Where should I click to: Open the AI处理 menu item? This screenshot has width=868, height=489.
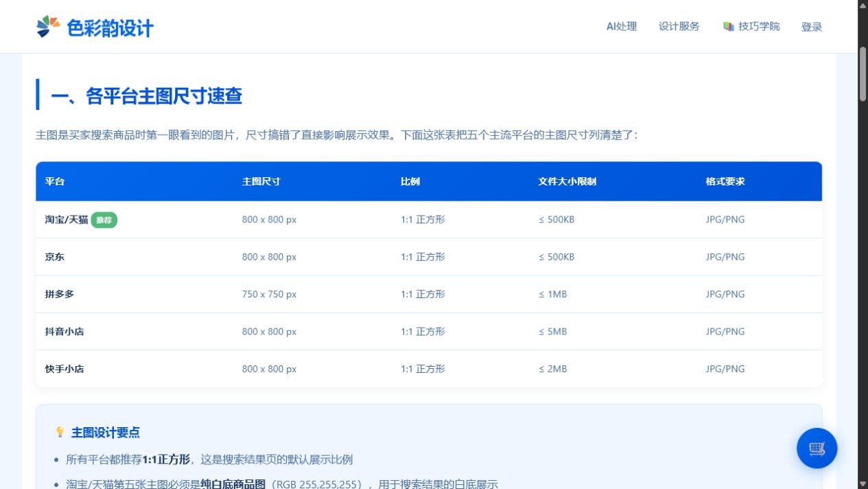coord(622,27)
